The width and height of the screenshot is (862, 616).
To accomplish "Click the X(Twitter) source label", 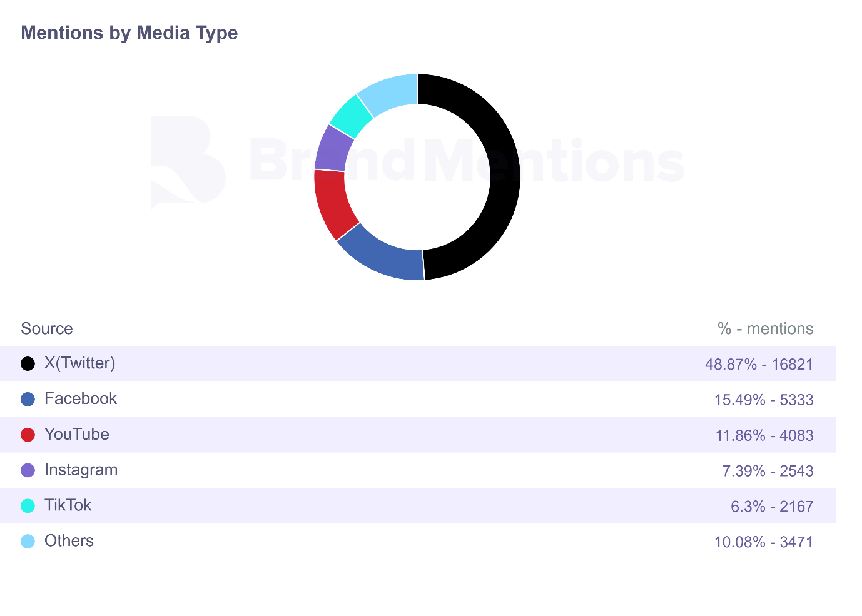I will (x=79, y=363).
